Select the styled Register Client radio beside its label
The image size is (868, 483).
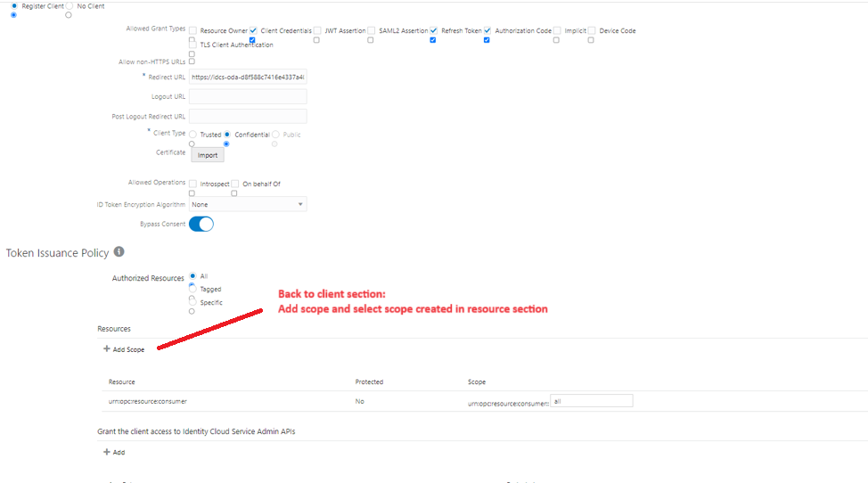pyautogui.click(x=14, y=6)
